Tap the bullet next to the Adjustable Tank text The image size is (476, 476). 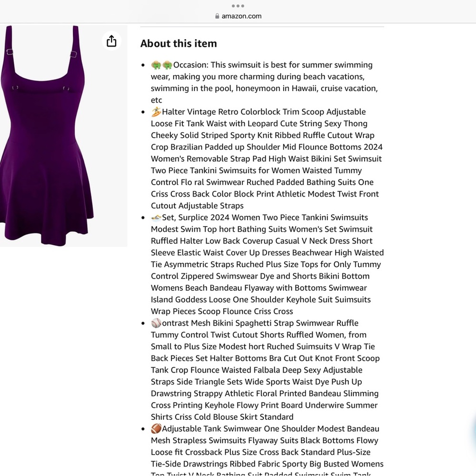[143, 429]
